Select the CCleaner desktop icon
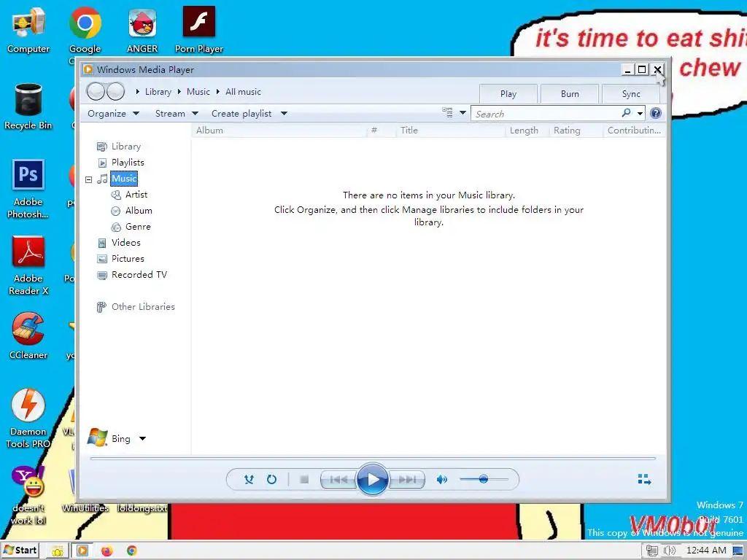747x560 pixels. tap(28, 335)
